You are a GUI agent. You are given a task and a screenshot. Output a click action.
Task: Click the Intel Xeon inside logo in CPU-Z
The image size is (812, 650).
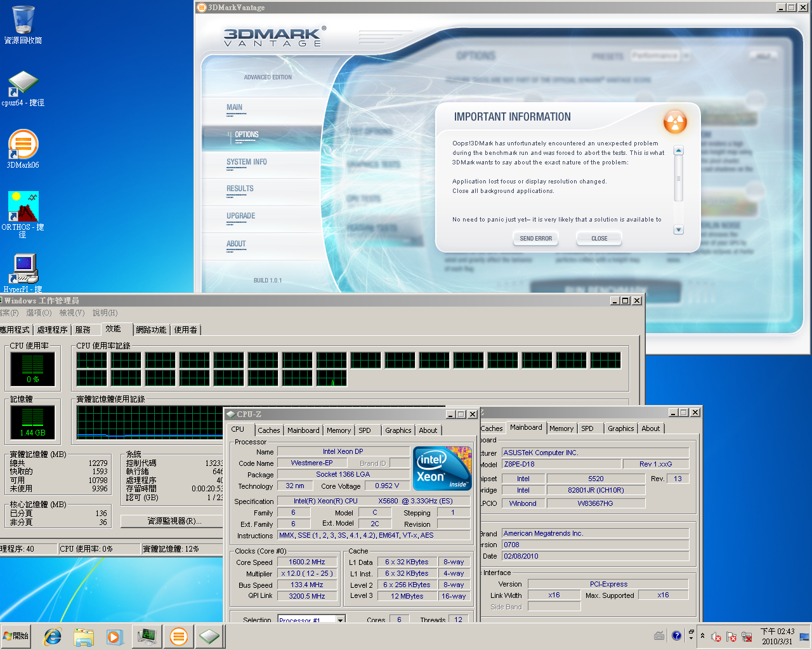coord(443,468)
